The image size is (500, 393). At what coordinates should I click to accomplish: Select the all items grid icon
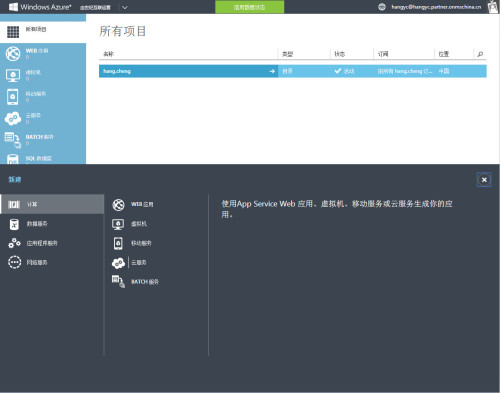pyautogui.click(x=13, y=32)
